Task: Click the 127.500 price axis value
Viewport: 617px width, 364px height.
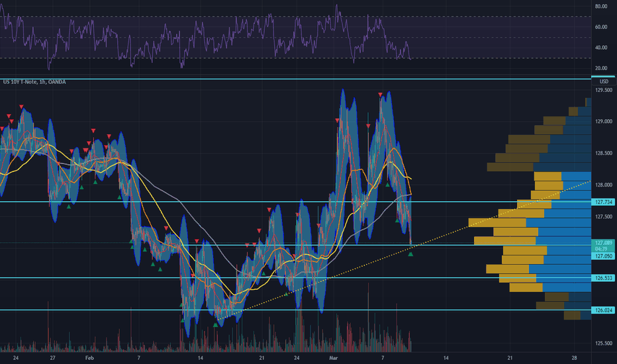Action: (604, 216)
